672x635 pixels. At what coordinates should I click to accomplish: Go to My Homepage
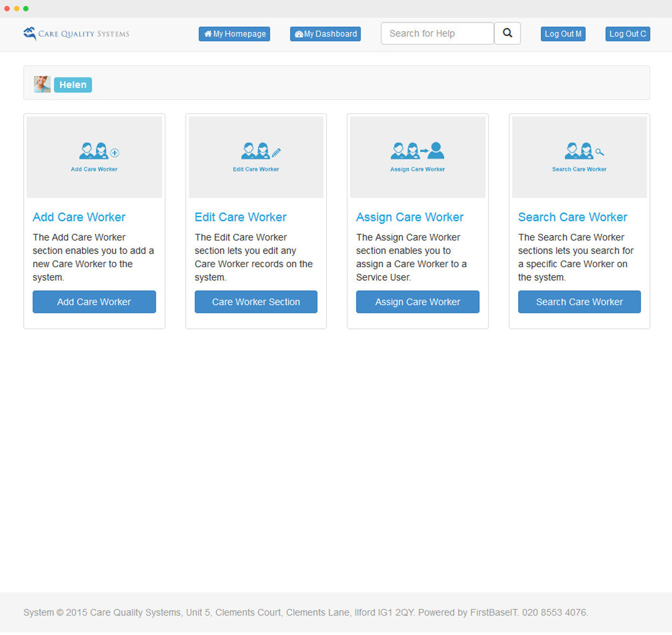click(x=234, y=34)
